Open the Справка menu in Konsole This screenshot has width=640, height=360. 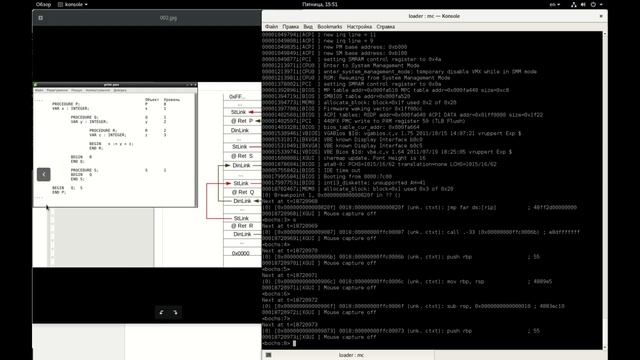[x=385, y=27]
